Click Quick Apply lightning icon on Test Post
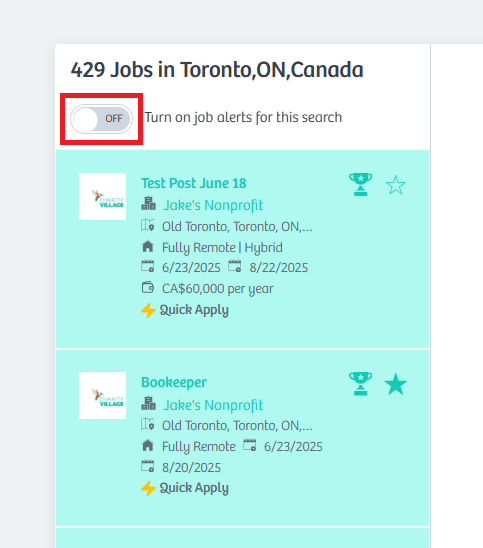Image resolution: width=483 pixels, height=548 pixels. tap(148, 310)
